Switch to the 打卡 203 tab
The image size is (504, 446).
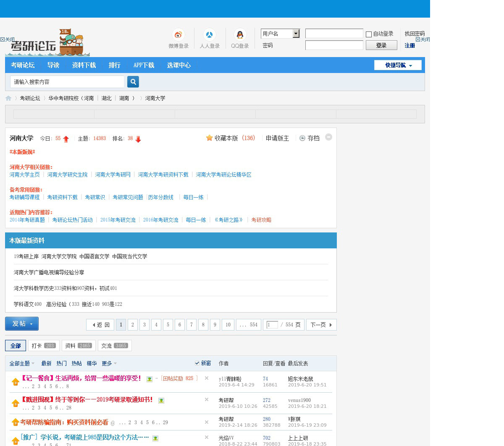44,346
